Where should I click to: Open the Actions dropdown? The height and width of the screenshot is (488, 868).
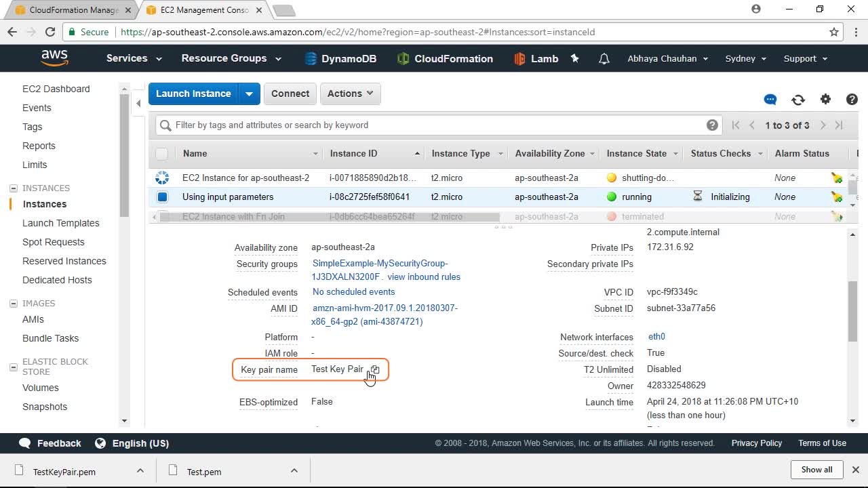coord(350,94)
